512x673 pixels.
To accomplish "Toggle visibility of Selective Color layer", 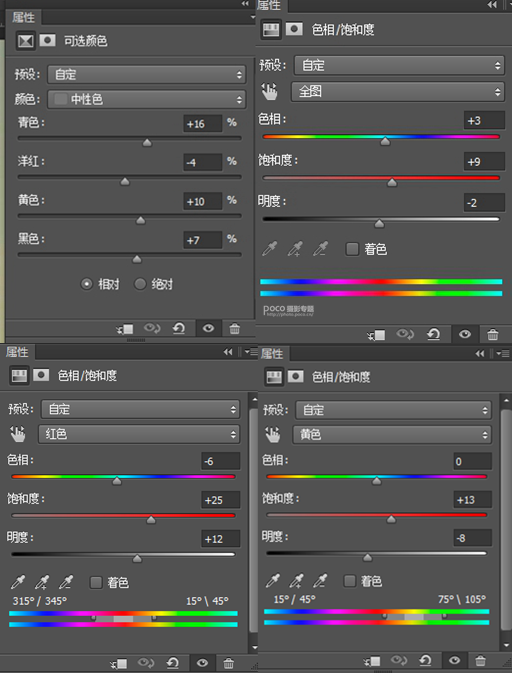I will (x=209, y=328).
